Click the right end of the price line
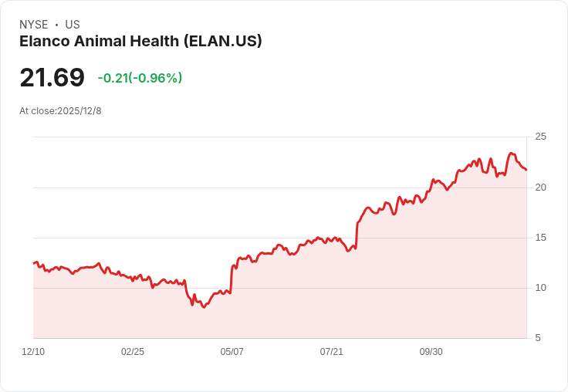Screen dimensions: 568x392 pyautogui.click(x=526, y=170)
